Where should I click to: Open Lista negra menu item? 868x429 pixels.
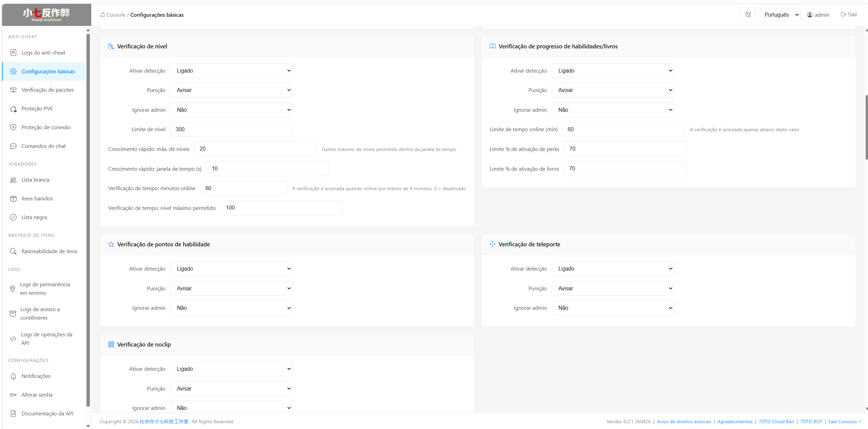pos(34,217)
